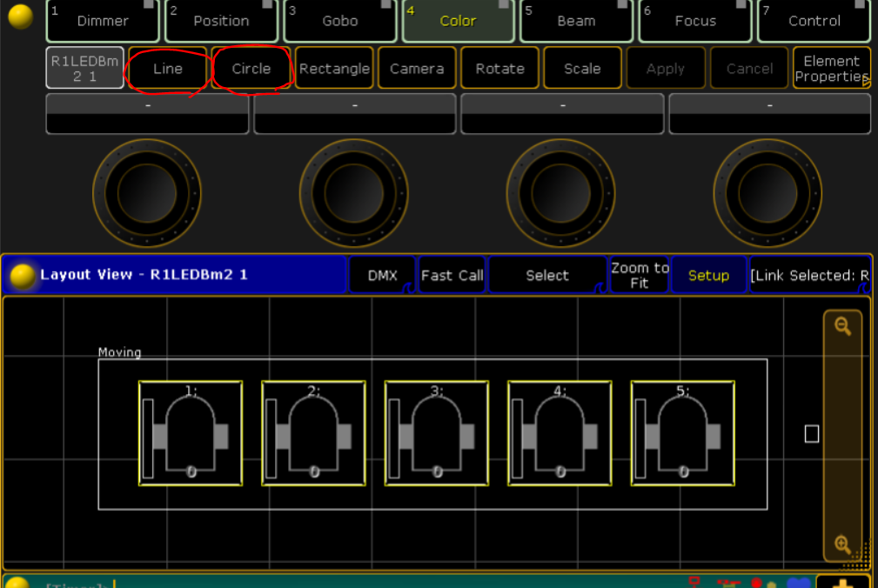The image size is (878, 588).
Task: Click the Rotate button
Action: pyautogui.click(x=499, y=68)
